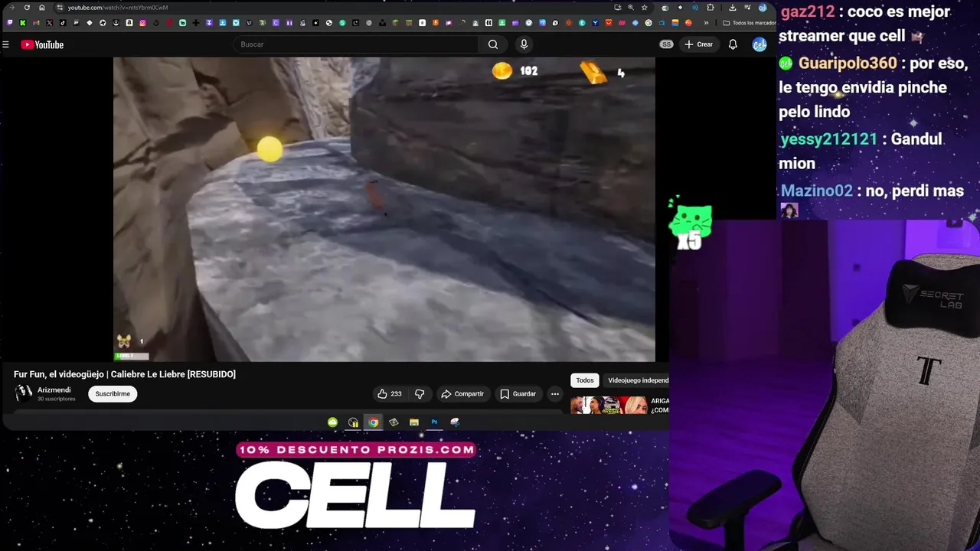Save video with Guardar button
This screenshot has height=551, width=980.
click(x=518, y=394)
